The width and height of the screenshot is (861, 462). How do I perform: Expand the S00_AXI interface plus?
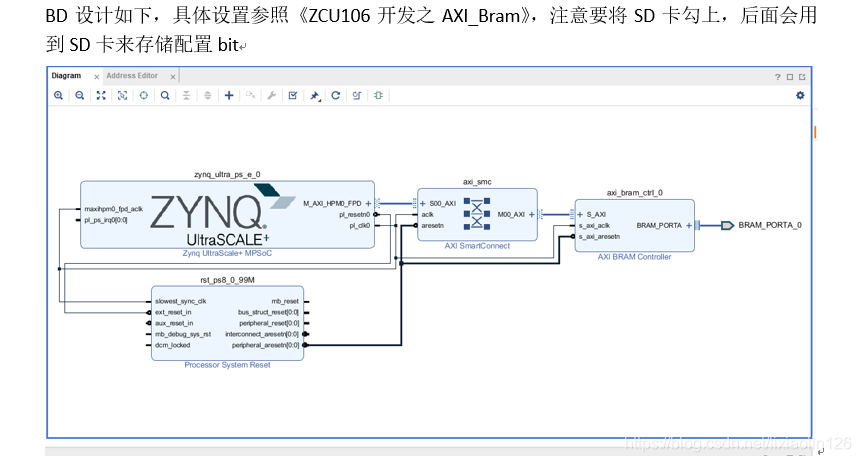(x=423, y=203)
